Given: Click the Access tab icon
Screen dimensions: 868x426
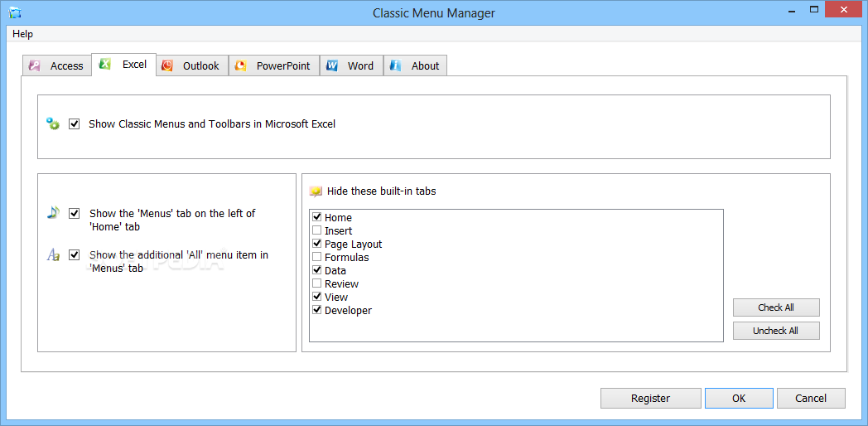Looking at the screenshot, I should tap(34, 65).
